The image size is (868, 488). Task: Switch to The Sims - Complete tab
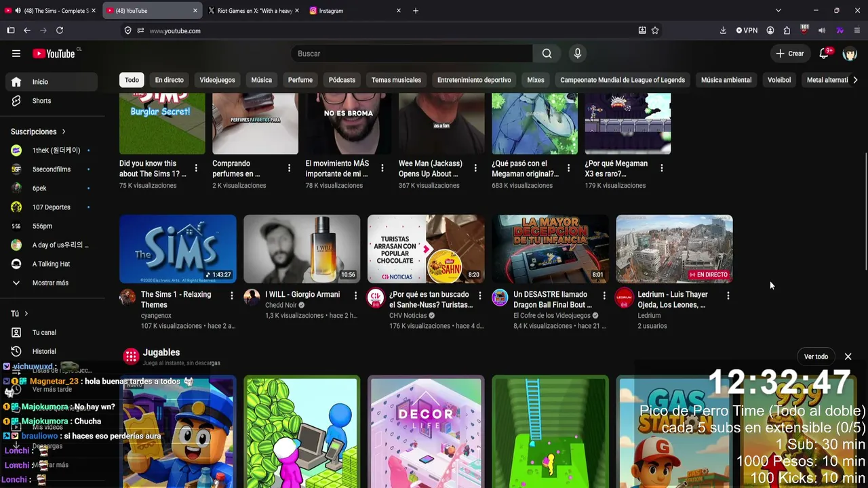(51, 11)
